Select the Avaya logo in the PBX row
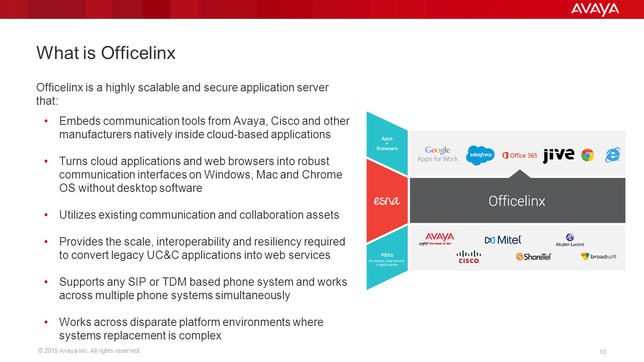The height and width of the screenshot is (362, 644). [436, 239]
